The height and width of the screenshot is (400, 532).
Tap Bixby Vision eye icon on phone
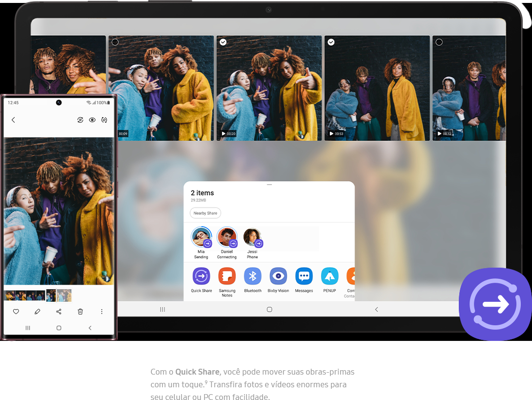[92, 120]
